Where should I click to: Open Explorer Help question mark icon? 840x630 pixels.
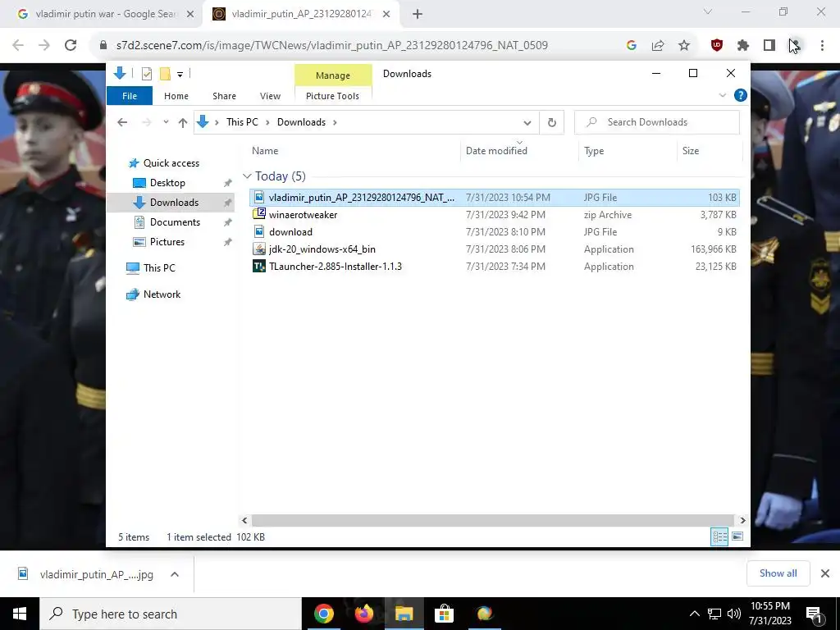coord(741,95)
